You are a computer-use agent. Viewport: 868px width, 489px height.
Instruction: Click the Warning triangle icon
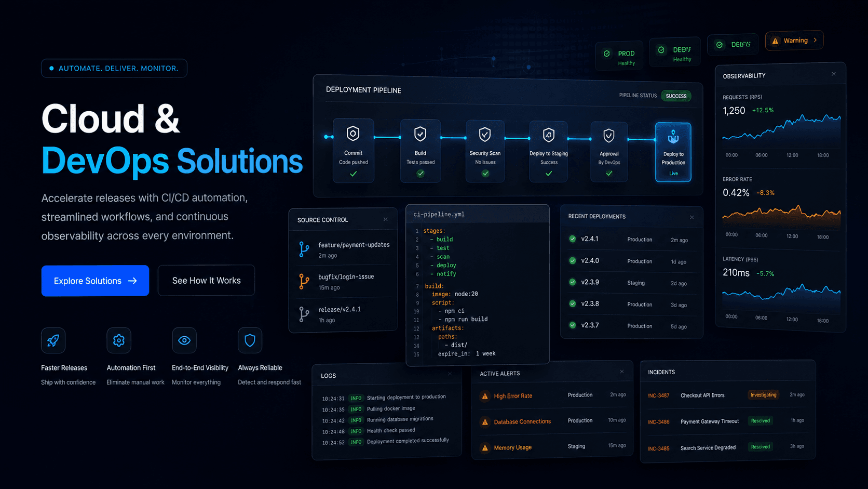click(x=775, y=41)
